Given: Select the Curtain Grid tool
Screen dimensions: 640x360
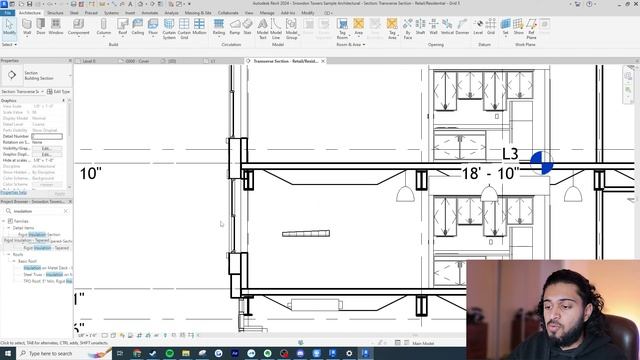Looking at the screenshot, I should [x=184, y=29].
